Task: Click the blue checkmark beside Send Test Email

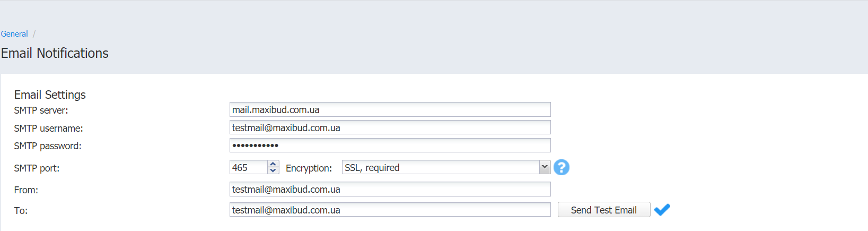Action: [x=662, y=210]
